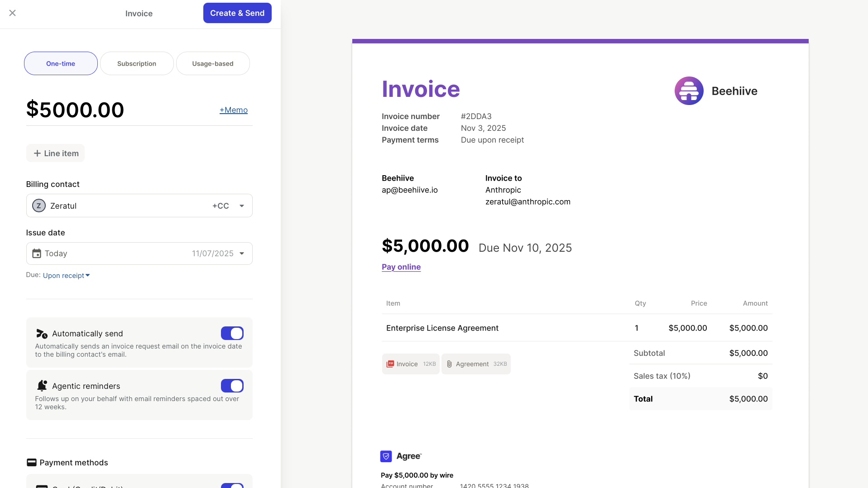Open the Pay online link
The height and width of the screenshot is (488, 868).
401,267
